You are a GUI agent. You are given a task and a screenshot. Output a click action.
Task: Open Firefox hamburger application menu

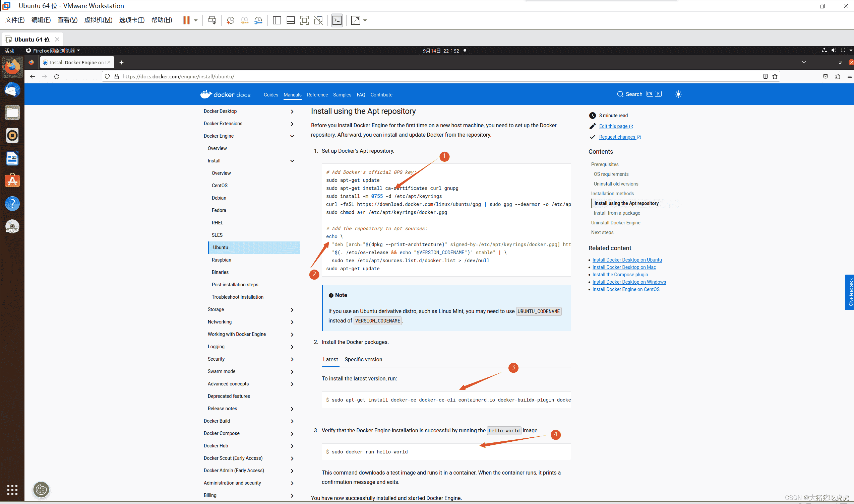click(849, 76)
